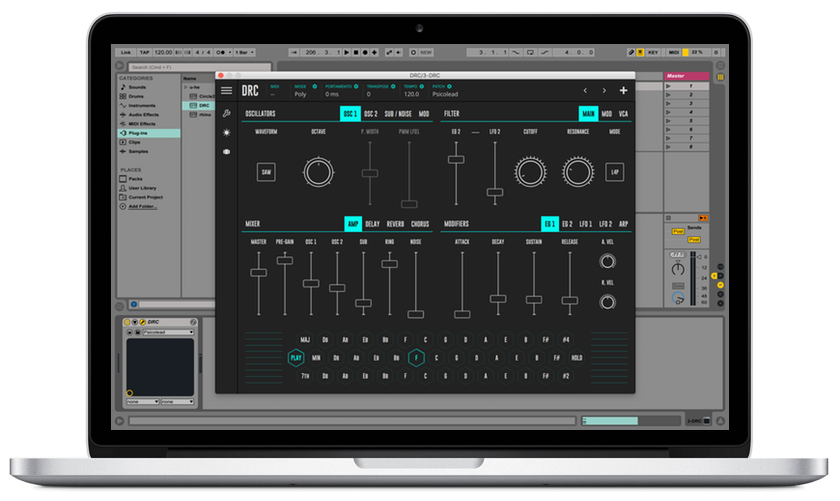This screenshot has width=840, height=501.
Task: Switch to OSC 2 tab
Action: click(371, 114)
